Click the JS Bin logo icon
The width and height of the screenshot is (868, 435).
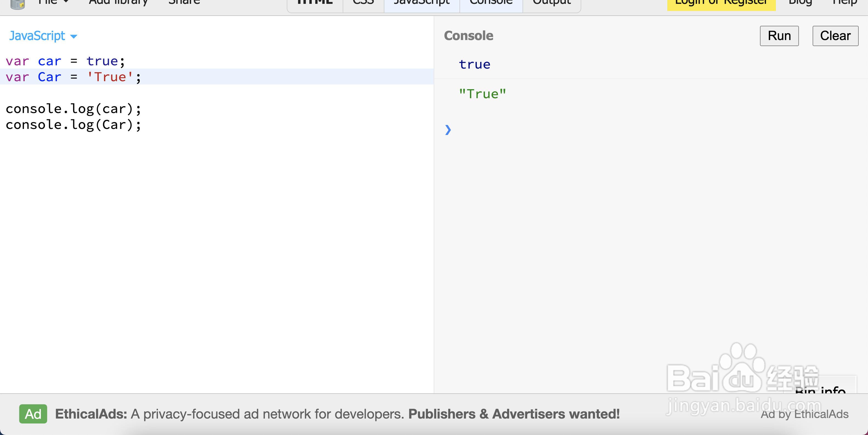pos(18,4)
